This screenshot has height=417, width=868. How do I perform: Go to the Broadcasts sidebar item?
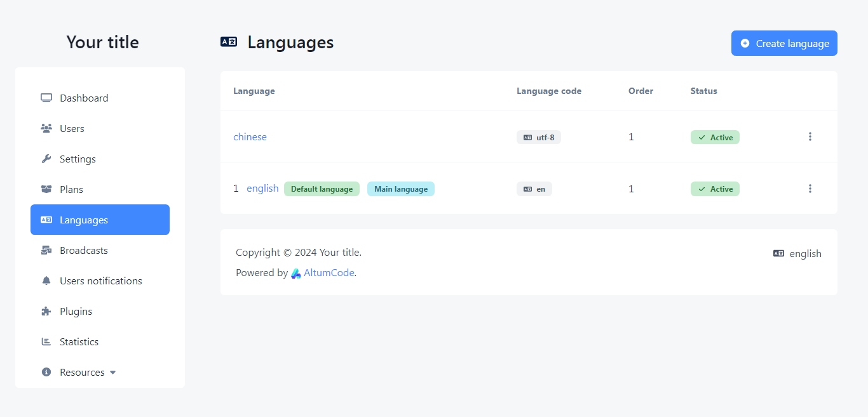coord(83,250)
